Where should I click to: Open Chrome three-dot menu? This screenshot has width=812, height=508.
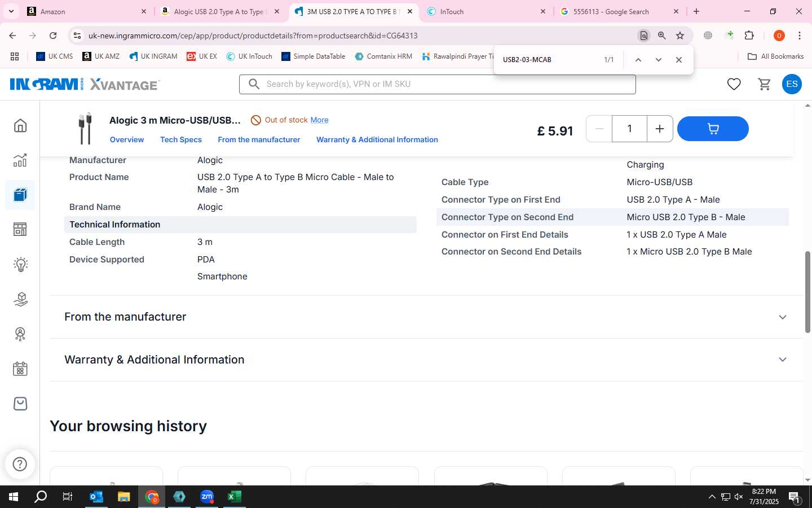[x=800, y=36]
